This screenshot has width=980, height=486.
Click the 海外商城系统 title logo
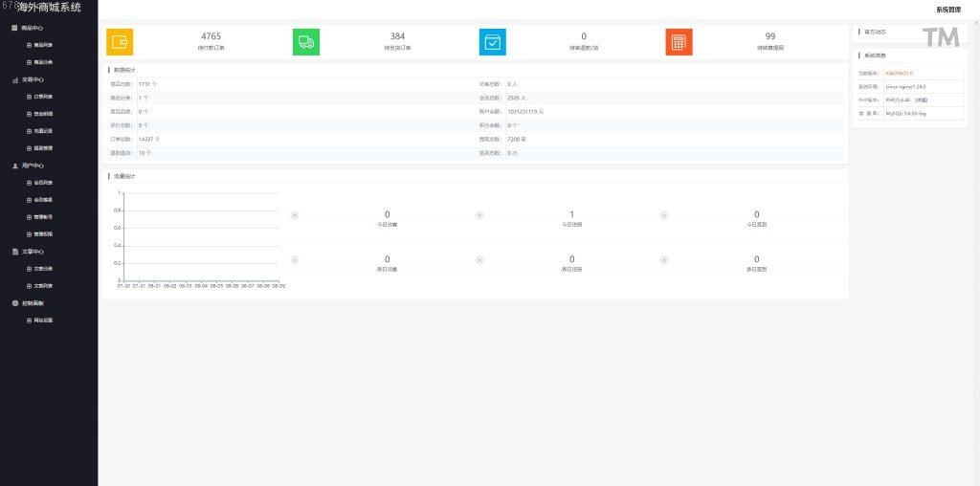click(x=50, y=8)
